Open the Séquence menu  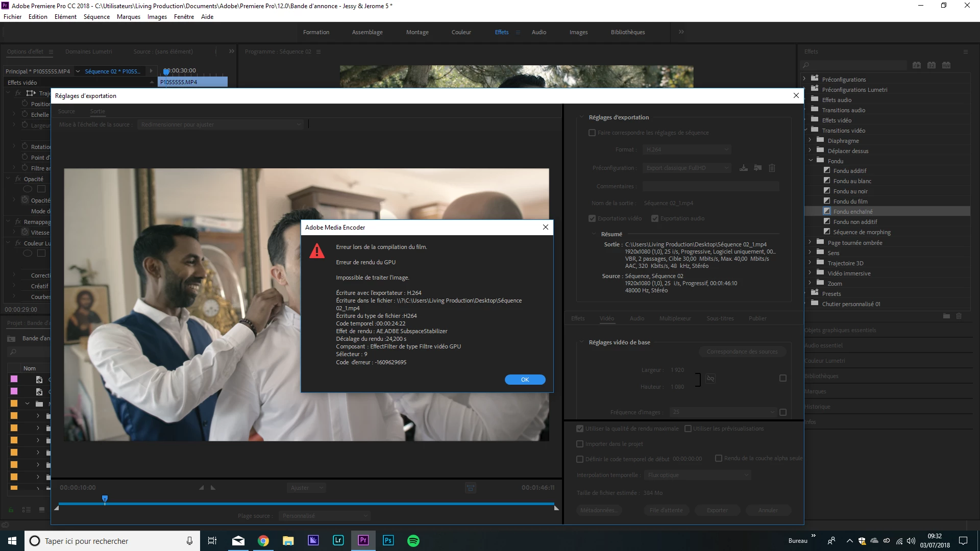click(x=96, y=17)
